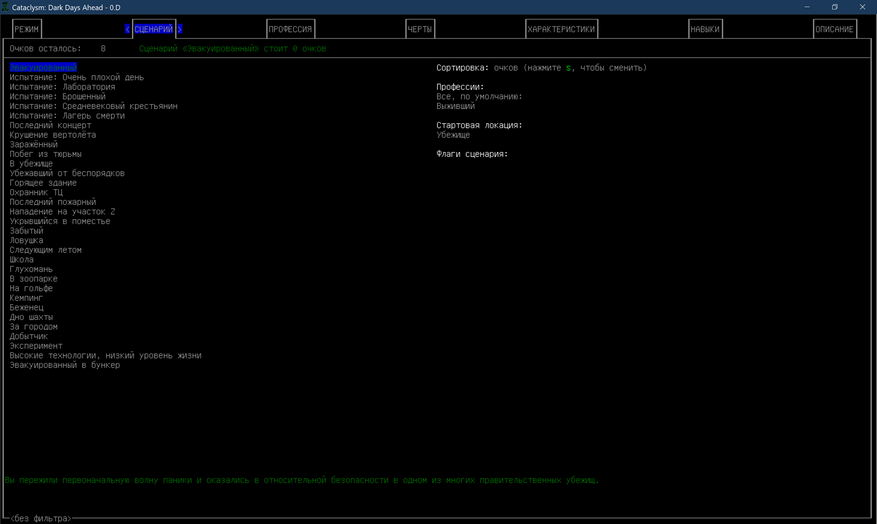The height and width of the screenshot is (524, 877).
Task: Choose the Кемпинг scenario
Action: [x=26, y=298]
